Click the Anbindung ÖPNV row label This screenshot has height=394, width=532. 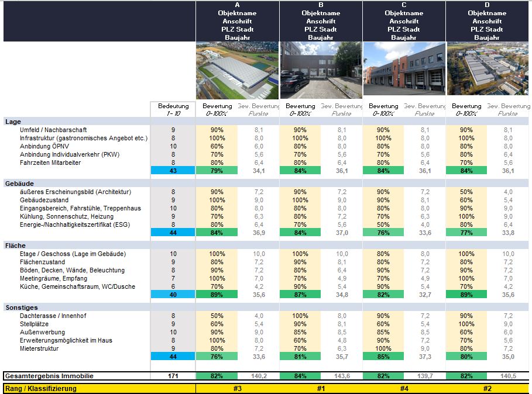(49, 146)
